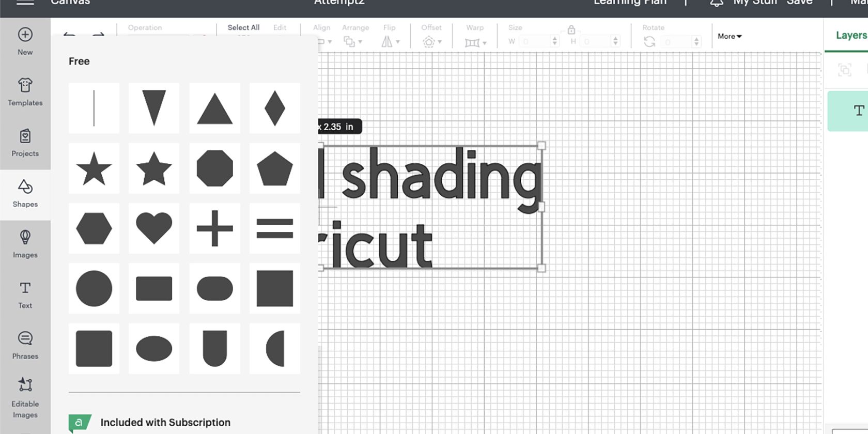Insert the sharp-cornered square shape
This screenshot has width=868, height=434.
point(274,288)
